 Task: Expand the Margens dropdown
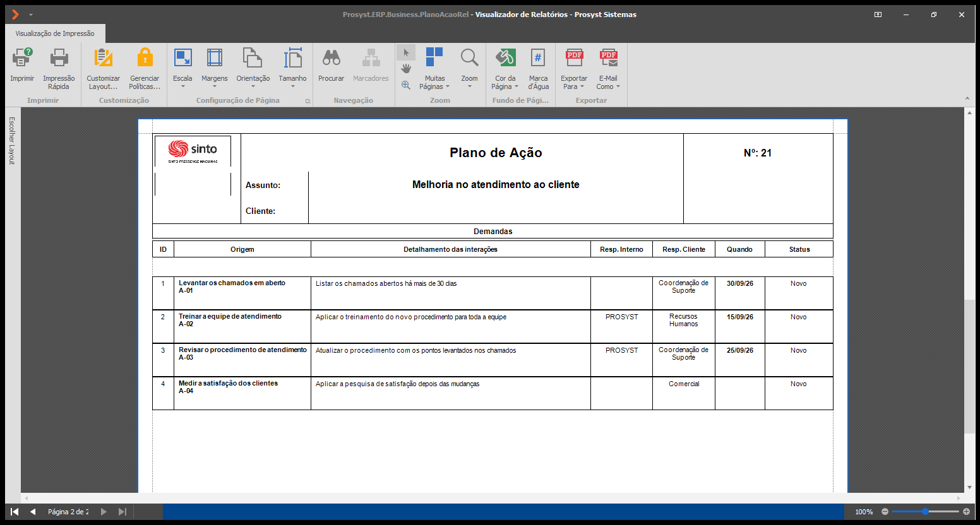point(215,68)
